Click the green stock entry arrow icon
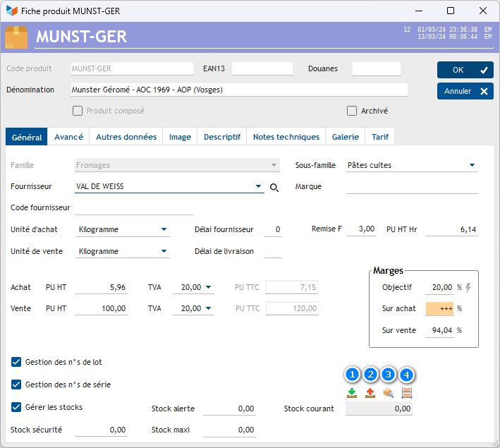The width and height of the screenshot is (500, 448). 352,393
